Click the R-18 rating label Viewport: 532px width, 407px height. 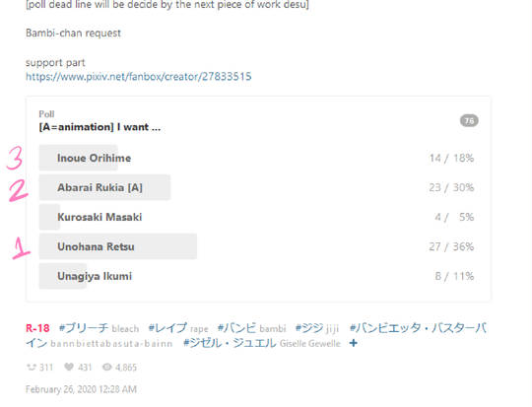[37, 328]
